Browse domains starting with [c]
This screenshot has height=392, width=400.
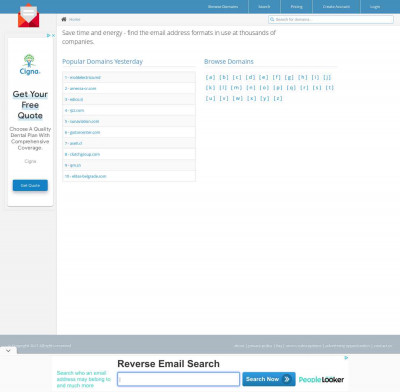tap(237, 77)
